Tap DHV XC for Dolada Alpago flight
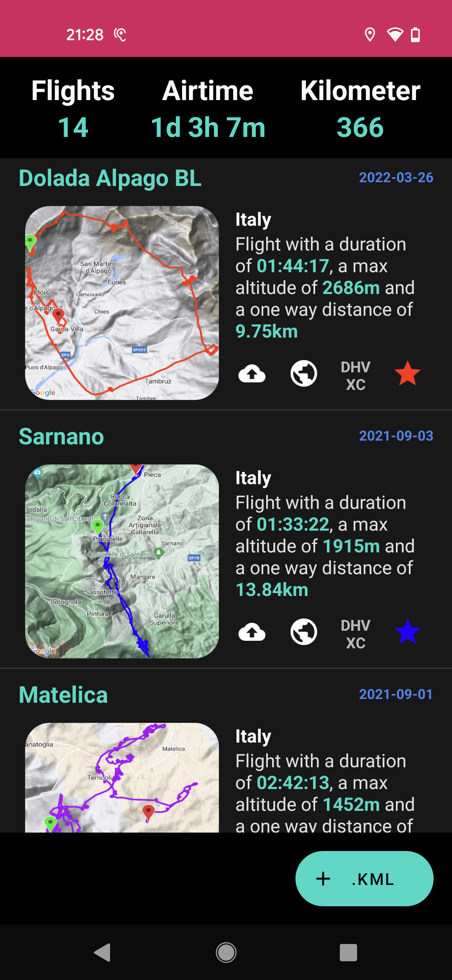The image size is (452, 980). 356,376
